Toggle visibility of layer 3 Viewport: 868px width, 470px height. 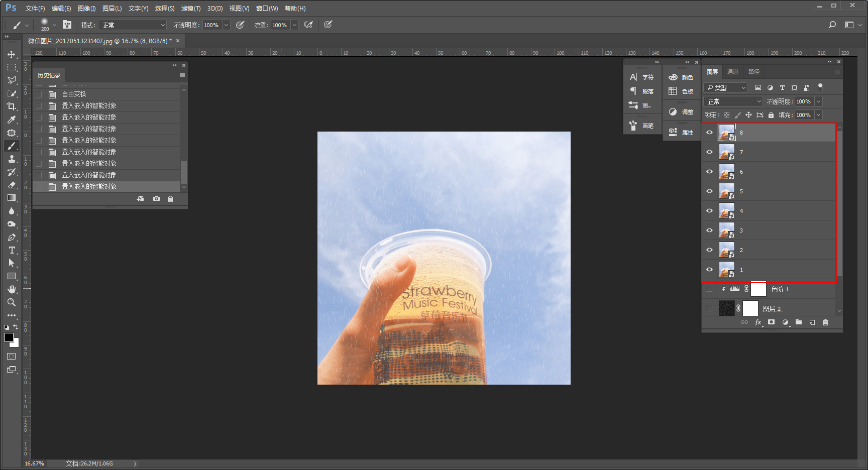tap(709, 230)
